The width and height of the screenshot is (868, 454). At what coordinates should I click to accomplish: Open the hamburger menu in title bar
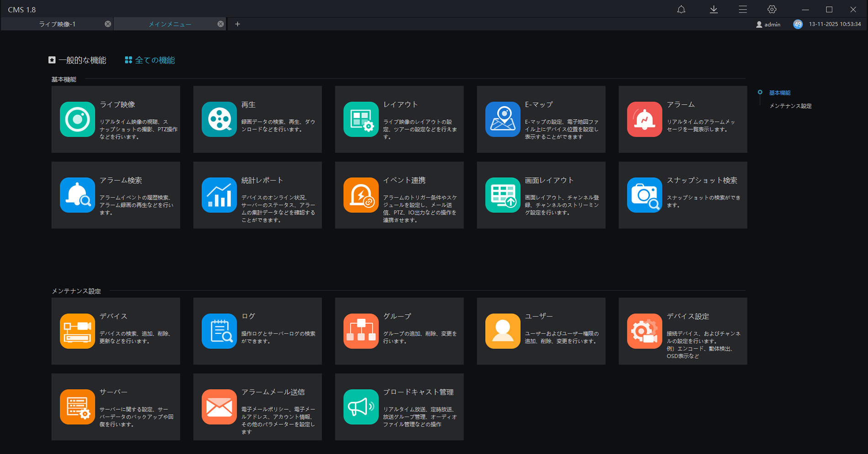743,10
